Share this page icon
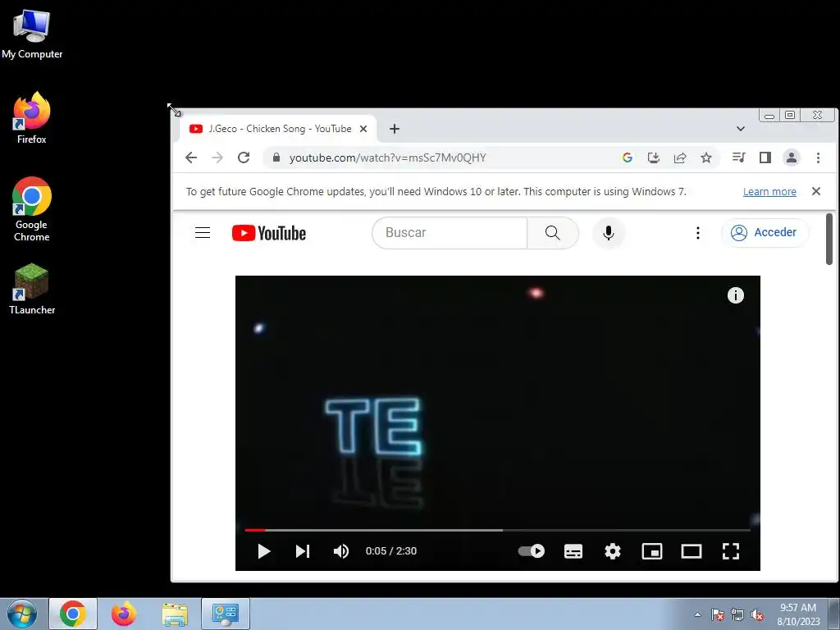Screen dimensions: 840x630 [680, 157]
